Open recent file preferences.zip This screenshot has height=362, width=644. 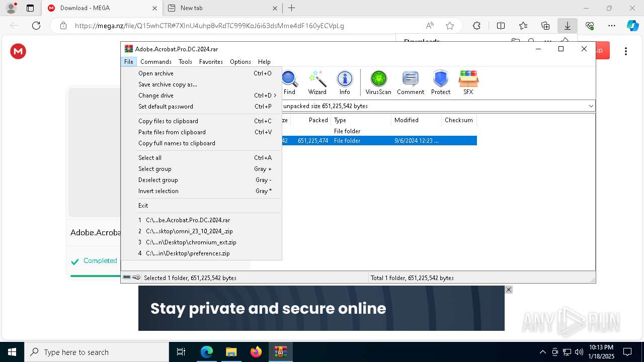[x=201, y=253]
